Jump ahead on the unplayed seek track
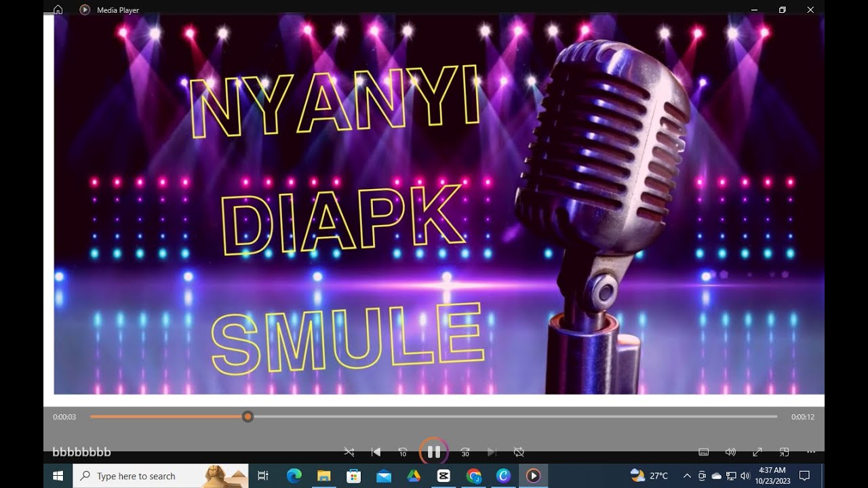Screen dimensions: 868x488 pyautogui.click(x=515, y=416)
